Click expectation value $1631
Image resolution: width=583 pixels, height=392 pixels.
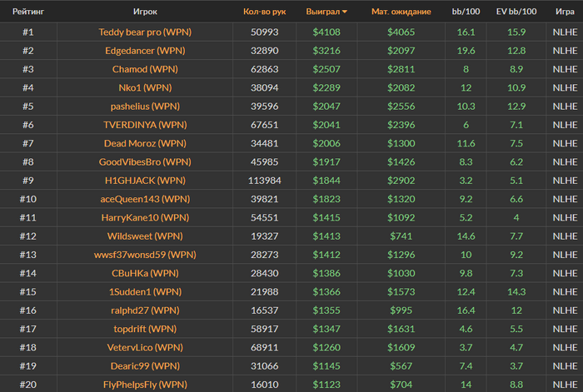[x=401, y=330]
